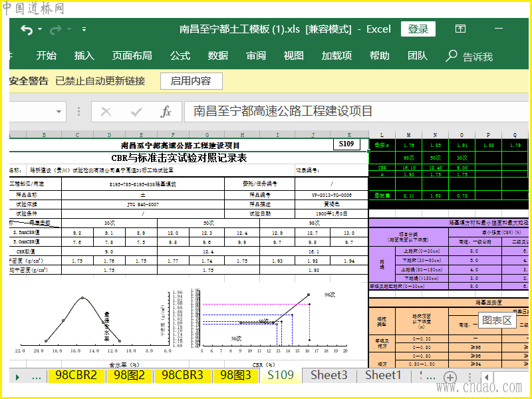Open the 插入 ribbon tab
The height and width of the screenshot is (399, 532).
click(84, 55)
